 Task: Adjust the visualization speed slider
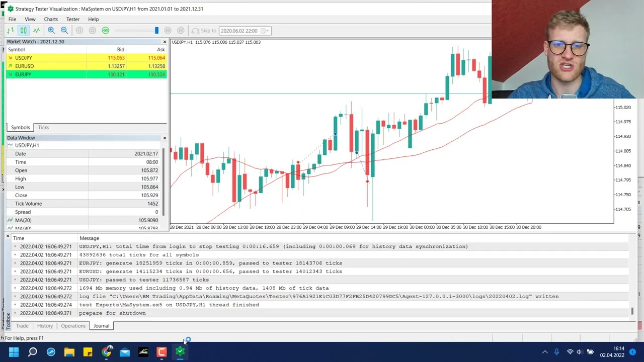[x=156, y=31]
